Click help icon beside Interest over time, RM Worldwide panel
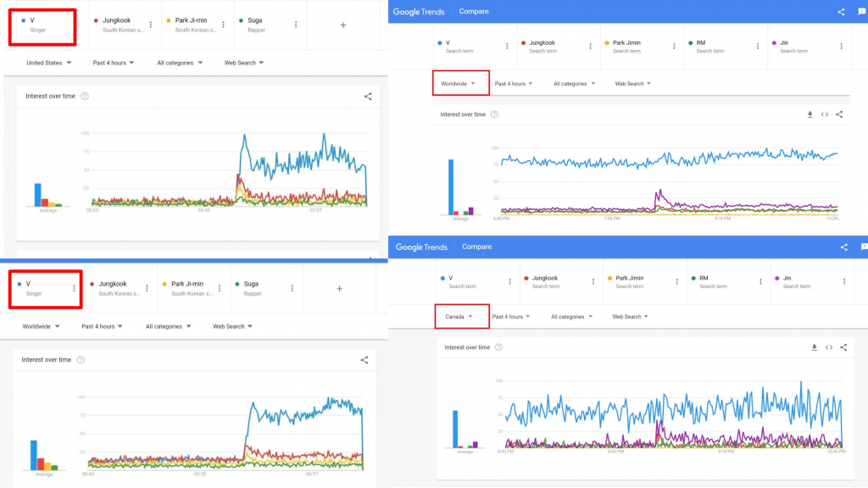The height and width of the screenshot is (488, 868). pos(494,114)
